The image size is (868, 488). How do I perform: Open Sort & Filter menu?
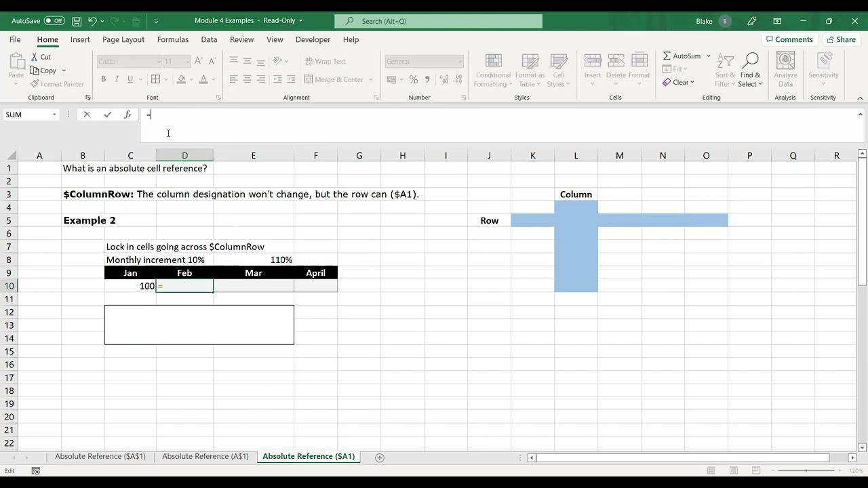[725, 70]
